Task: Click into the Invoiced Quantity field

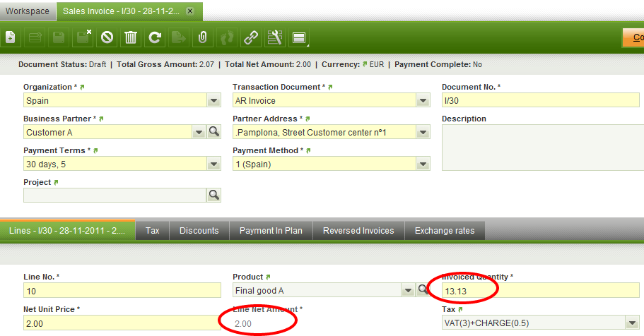Action: click(541, 290)
